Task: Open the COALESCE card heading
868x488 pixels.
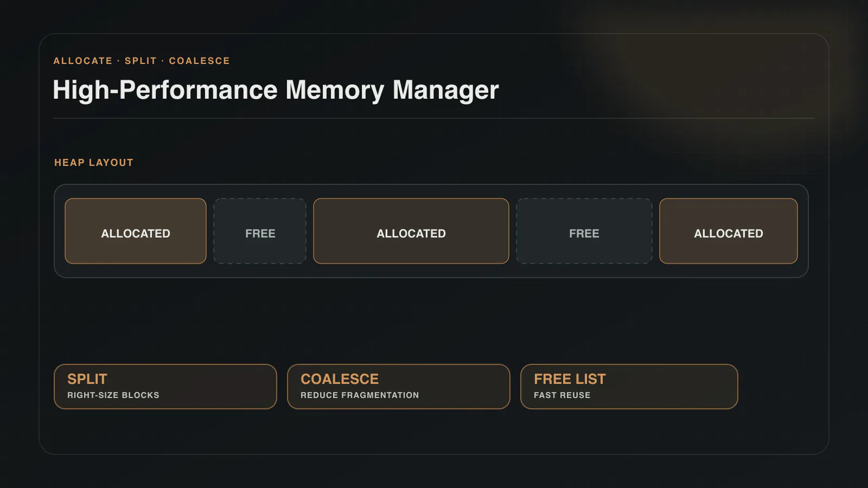Action: point(340,379)
